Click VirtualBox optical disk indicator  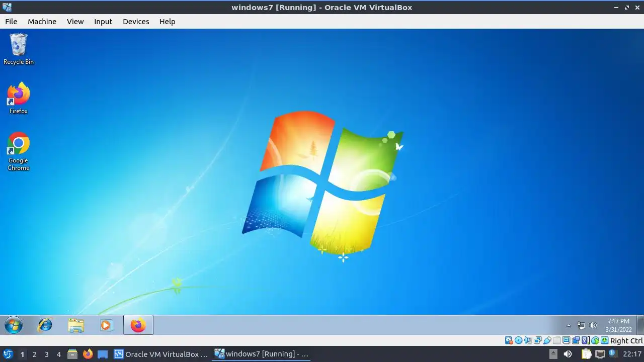point(518,340)
